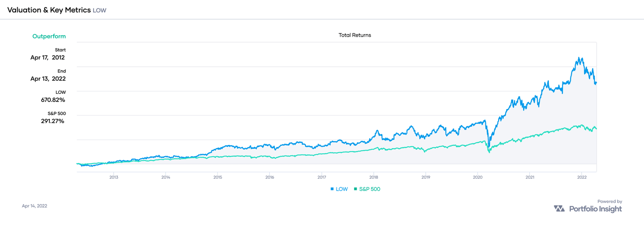This screenshot has height=232, width=644.
Task: Click the 2018 x-axis label
Action: [x=374, y=177]
